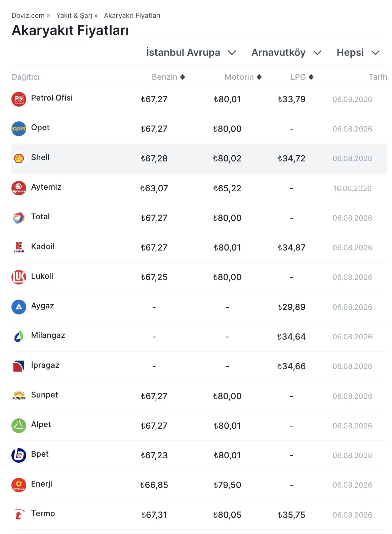This screenshot has height=534, width=392.
Task: Go to Doviz.com breadcrumb link
Action: pos(28,15)
